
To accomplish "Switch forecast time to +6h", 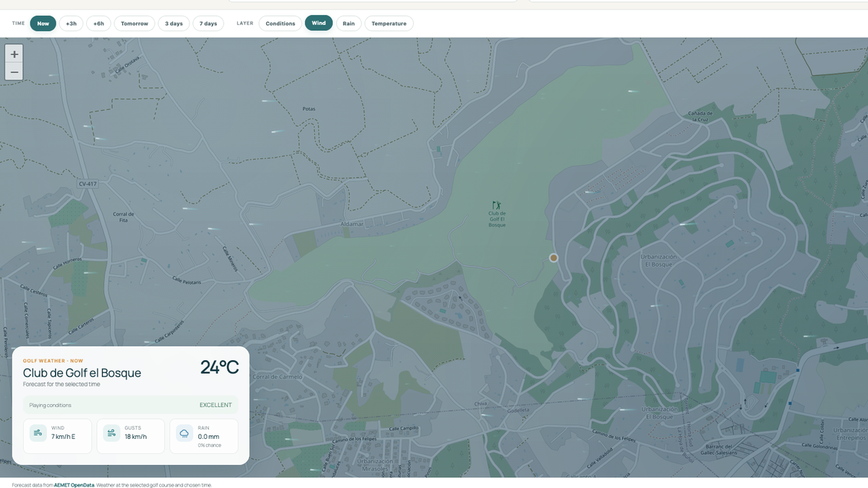I will (98, 23).
